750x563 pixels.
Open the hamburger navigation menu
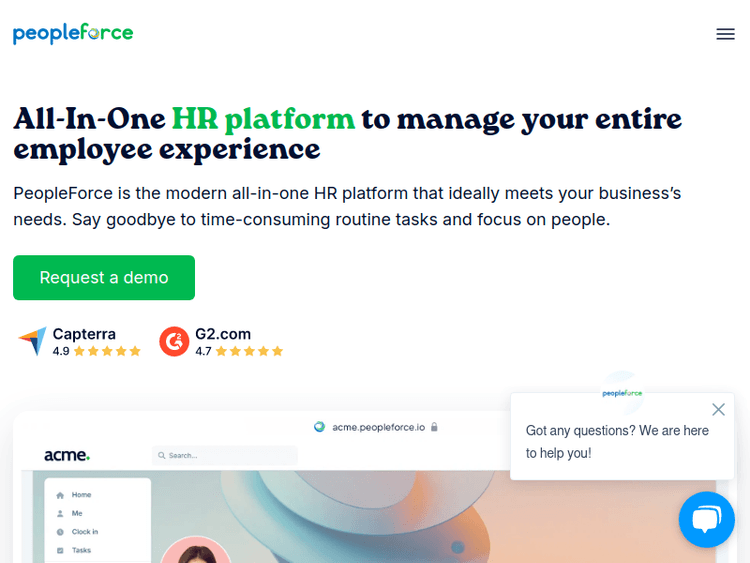coord(725,34)
